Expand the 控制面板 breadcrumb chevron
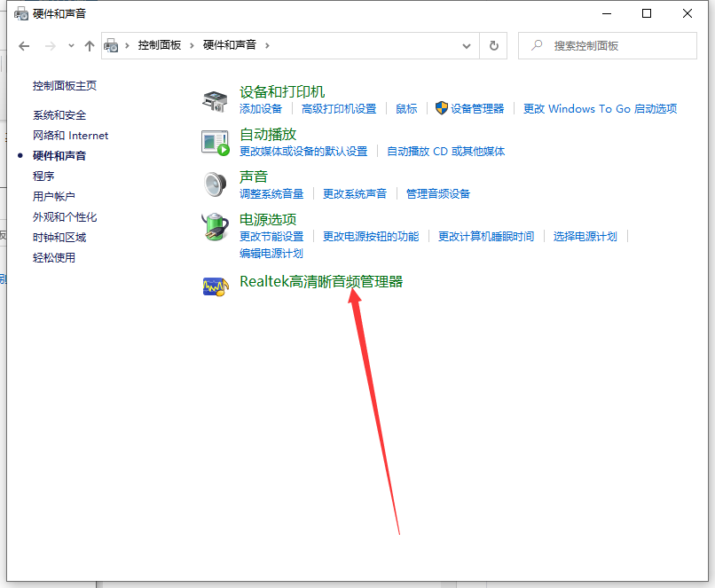Screen dimensions: 715x588 192,45
